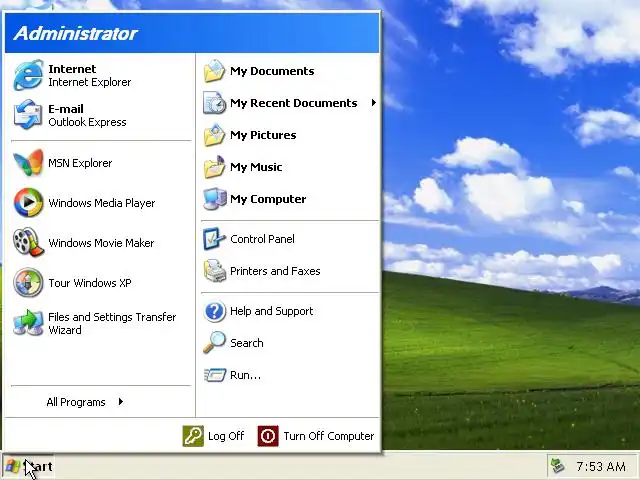Launch the MSN Explorer butterfly icon
Image resolution: width=640 pixels, height=480 pixels.
(x=28, y=162)
